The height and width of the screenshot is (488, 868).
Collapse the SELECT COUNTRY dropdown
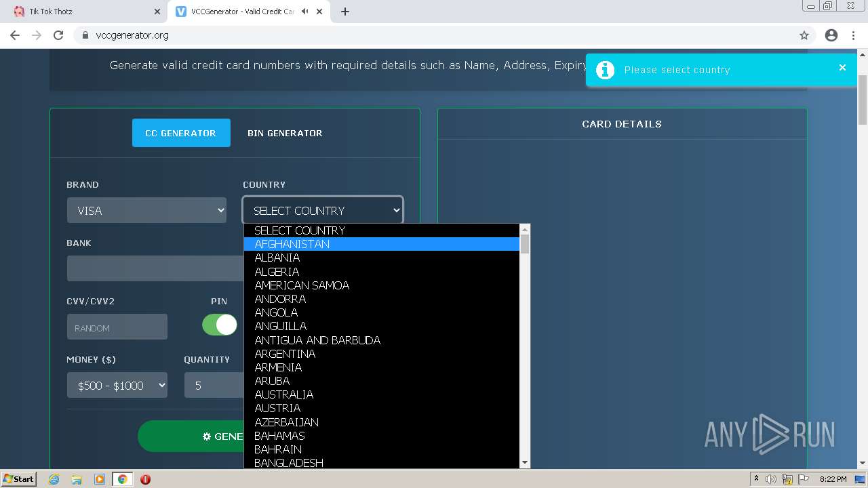(323, 210)
